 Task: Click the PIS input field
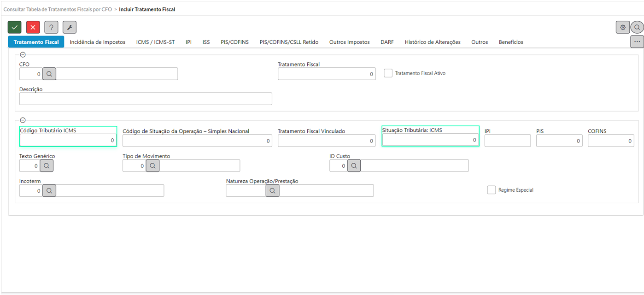click(559, 141)
